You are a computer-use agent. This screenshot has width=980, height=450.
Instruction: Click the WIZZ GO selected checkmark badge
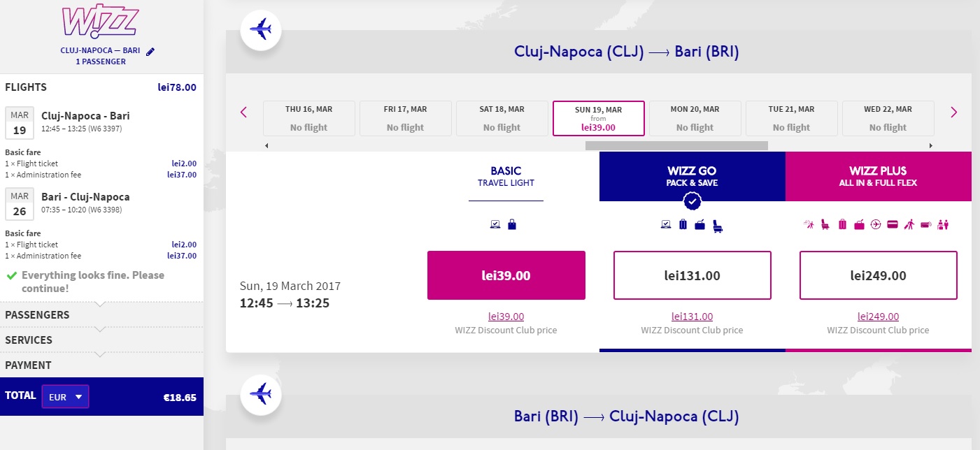click(693, 201)
